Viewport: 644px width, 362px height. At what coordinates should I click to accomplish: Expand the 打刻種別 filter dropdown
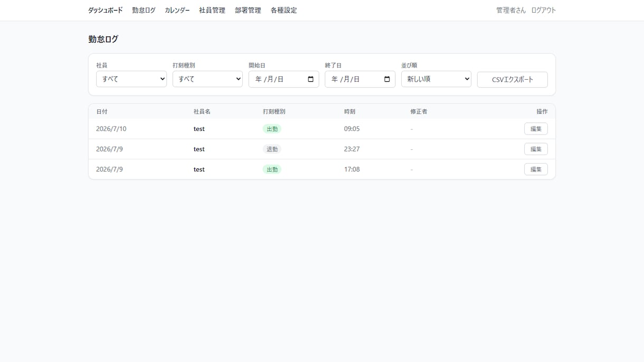207,79
